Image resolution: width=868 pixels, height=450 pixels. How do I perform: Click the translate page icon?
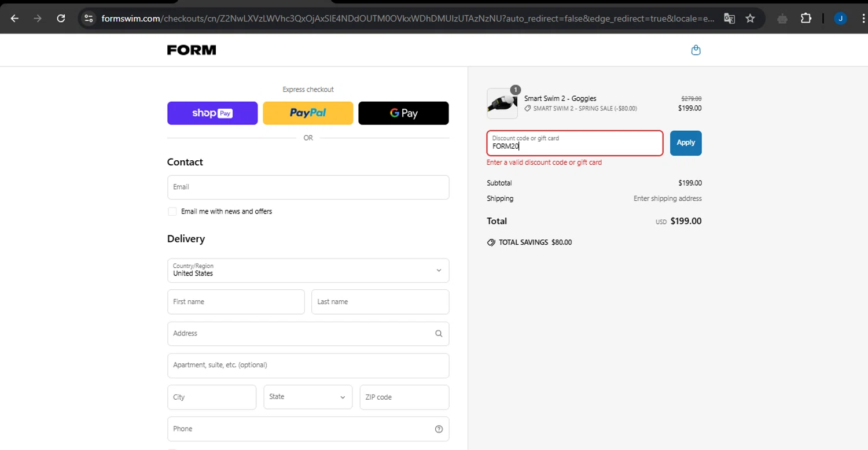click(x=729, y=19)
